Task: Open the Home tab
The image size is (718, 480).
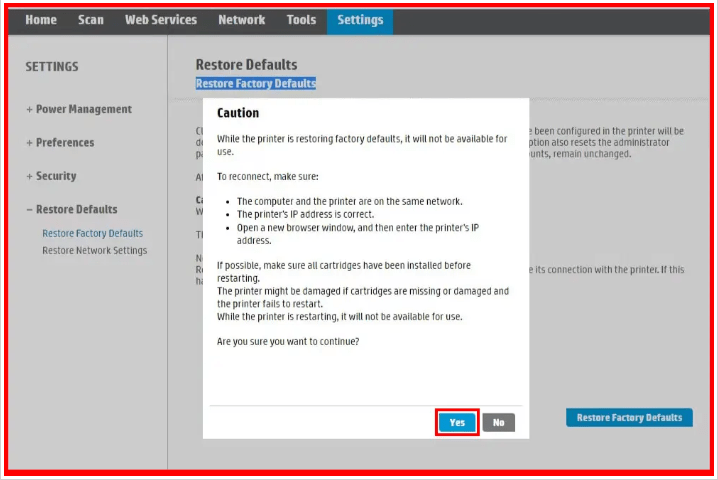Action: click(41, 20)
